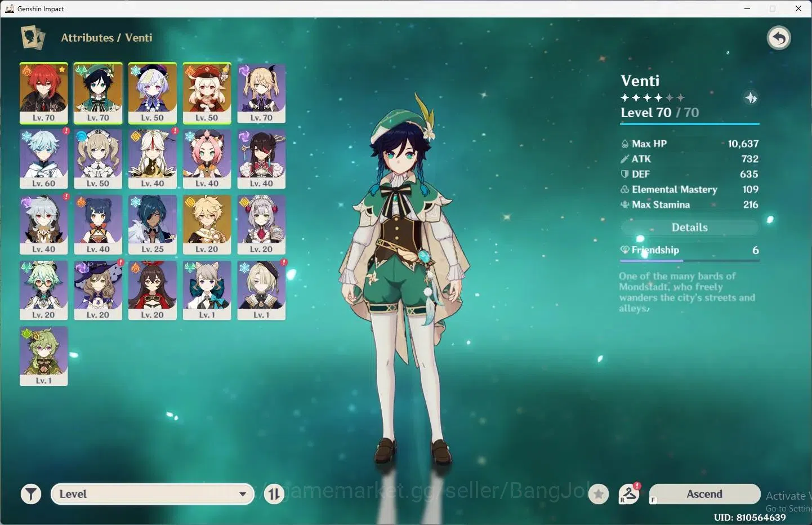Select Lynette's Lv. 1 portrait
The image size is (812, 525).
tap(207, 290)
